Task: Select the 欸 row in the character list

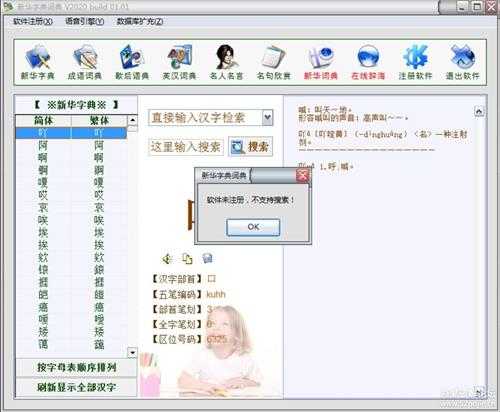Action: point(71,257)
